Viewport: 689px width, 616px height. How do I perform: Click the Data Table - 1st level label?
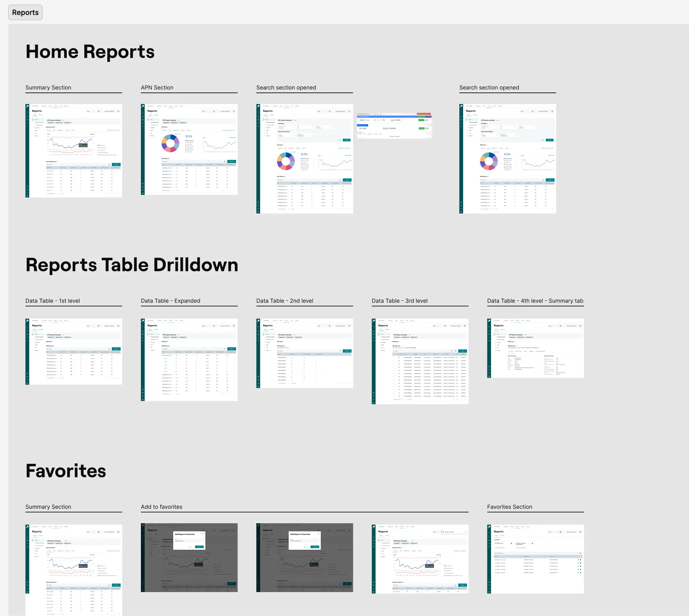(x=53, y=301)
